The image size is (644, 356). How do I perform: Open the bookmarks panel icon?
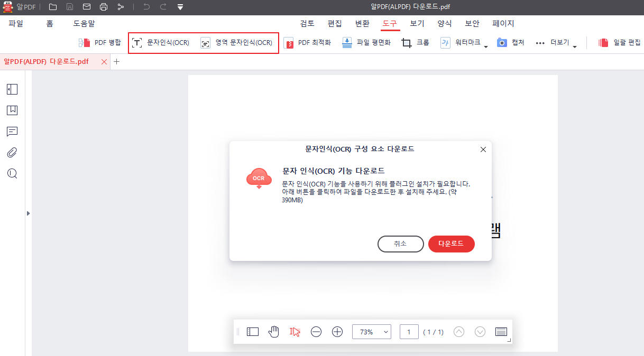pyautogui.click(x=12, y=110)
